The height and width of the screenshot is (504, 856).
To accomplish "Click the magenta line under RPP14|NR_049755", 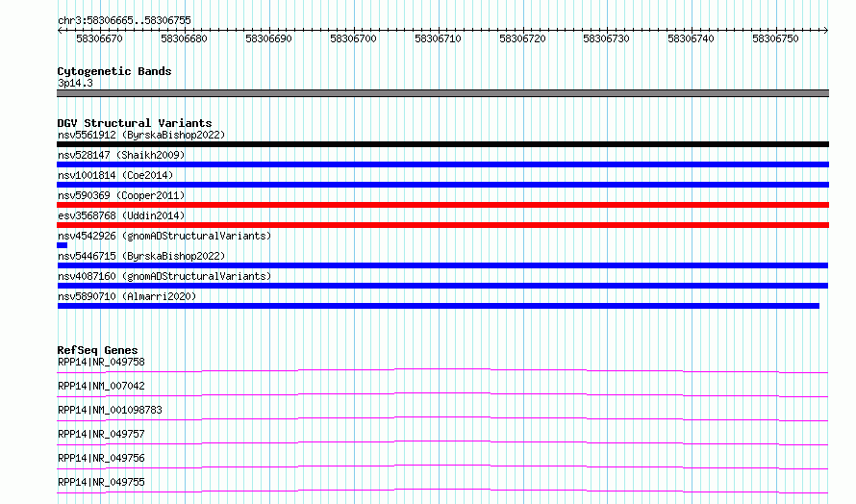I will click(x=442, y=491).
